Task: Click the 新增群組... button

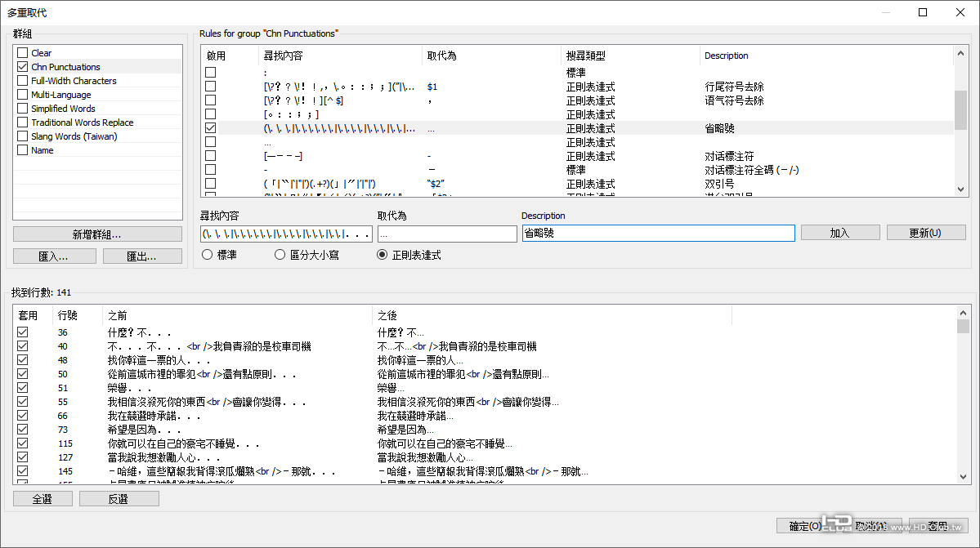Action: click(97, 234)
